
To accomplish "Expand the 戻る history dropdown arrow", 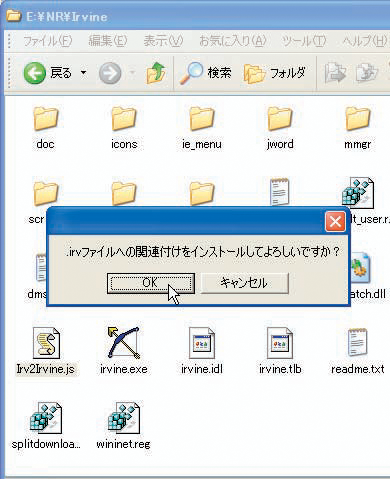I will (83, 73).
